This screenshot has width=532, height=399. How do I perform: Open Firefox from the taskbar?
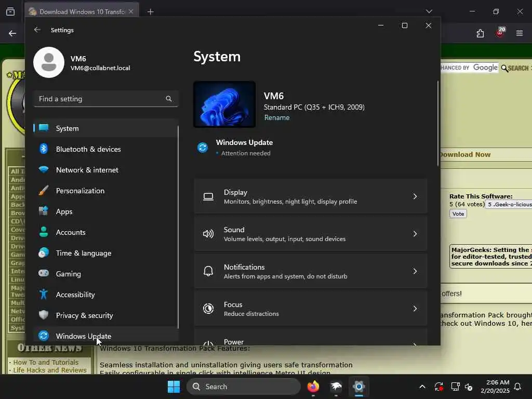[313, 387]
